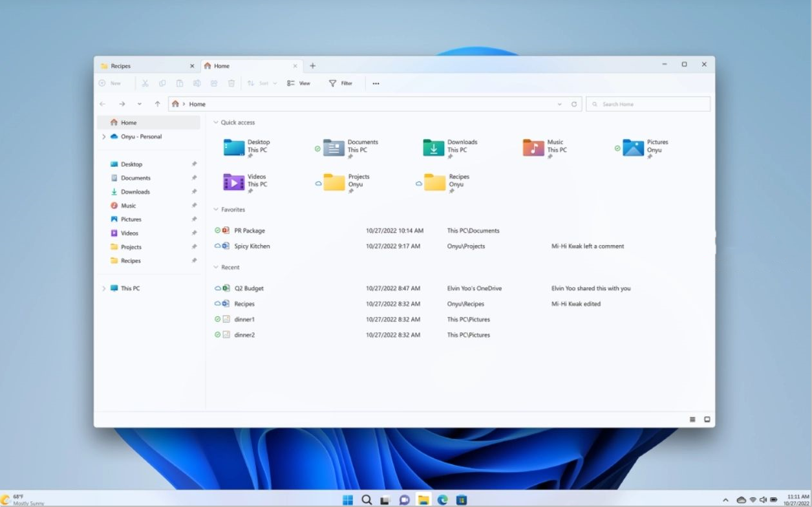Screen dimensions: 812x507
Task: Open the Filter button options
Action: (341, 83)
